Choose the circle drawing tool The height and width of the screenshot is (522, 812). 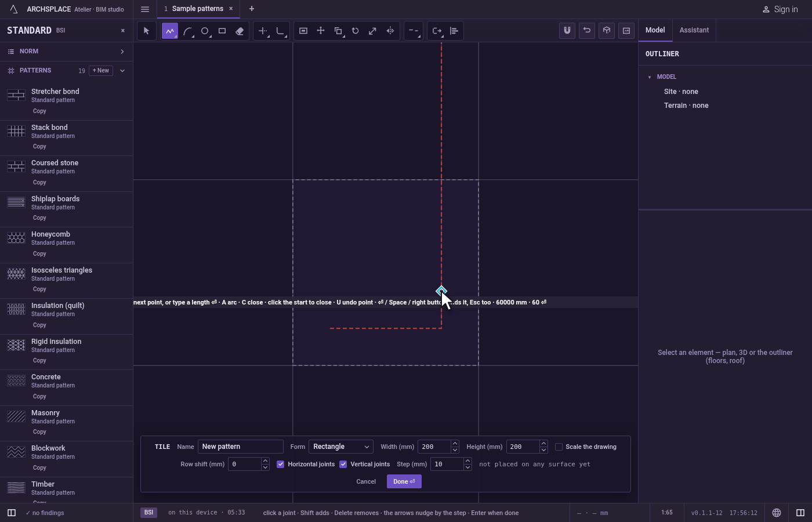click(x=205, y=31)
